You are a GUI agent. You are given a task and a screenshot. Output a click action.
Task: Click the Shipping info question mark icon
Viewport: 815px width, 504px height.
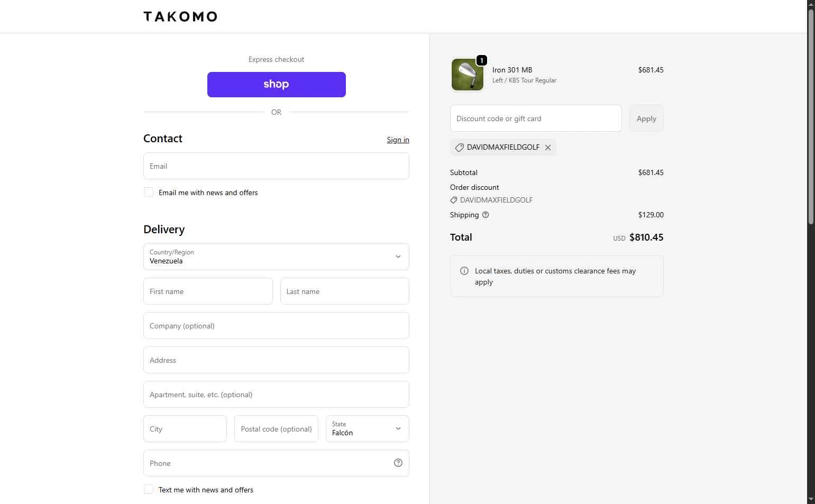(x=486, y=215)
